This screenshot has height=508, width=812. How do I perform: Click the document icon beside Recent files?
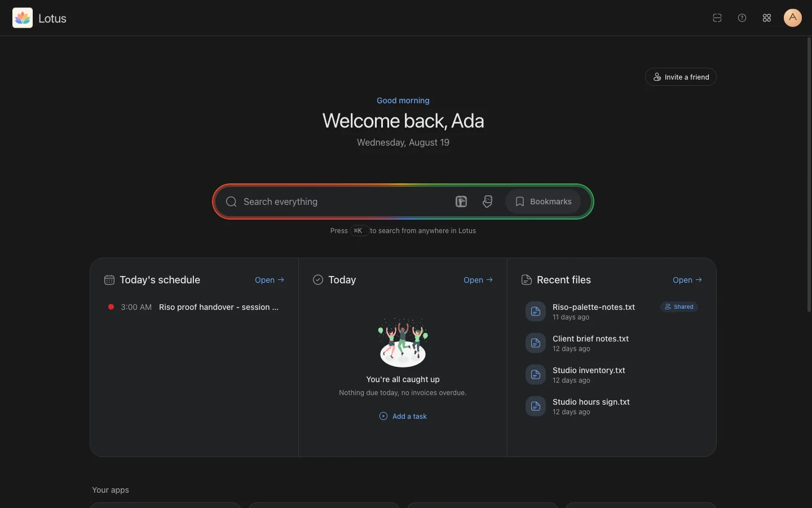click(x=527, y=280)
